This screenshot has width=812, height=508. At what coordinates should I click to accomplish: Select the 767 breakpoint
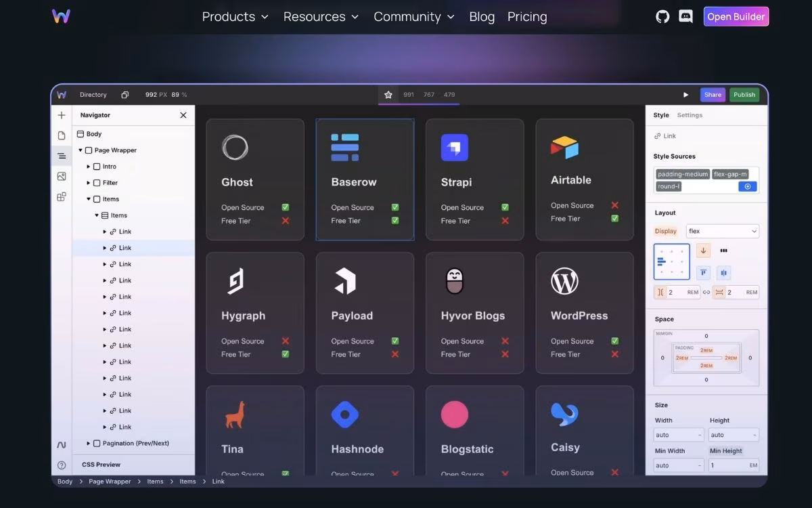click(x=429, y=95)
